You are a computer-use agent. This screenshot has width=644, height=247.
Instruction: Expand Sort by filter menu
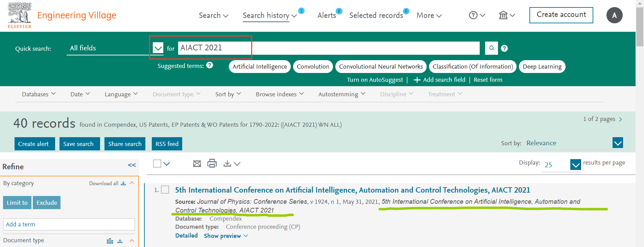click(228, 94)
